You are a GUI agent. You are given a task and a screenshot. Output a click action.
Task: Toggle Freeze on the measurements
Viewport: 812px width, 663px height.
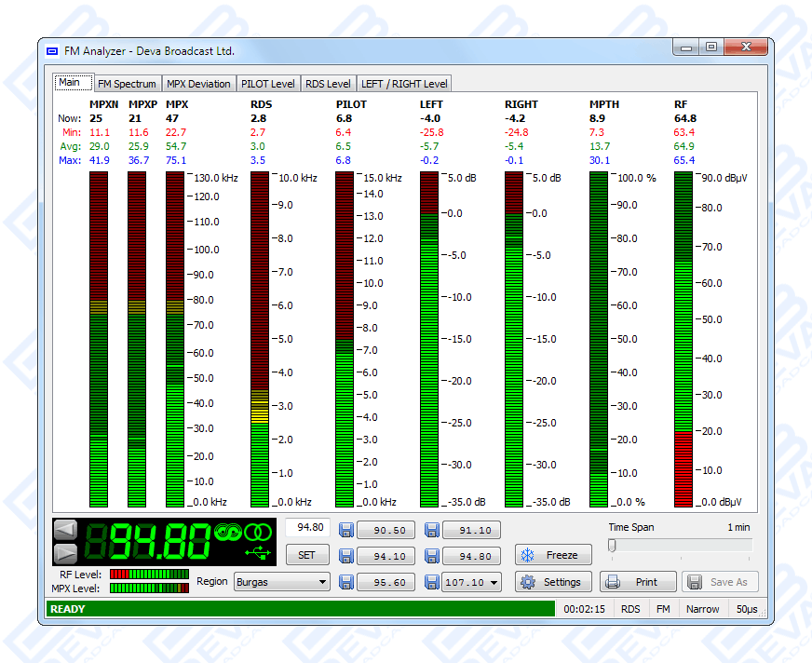pyautogui.click(x=552, y=556)
